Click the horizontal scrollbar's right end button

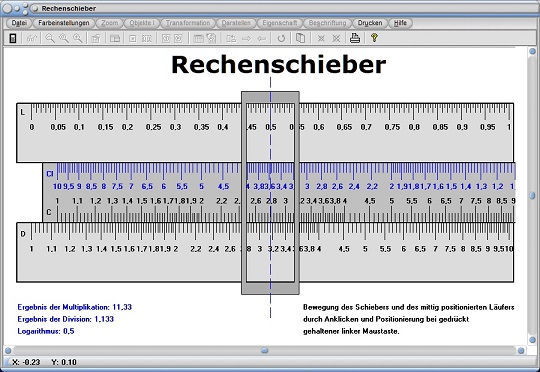pyautogui.click(x=521, y=351)
